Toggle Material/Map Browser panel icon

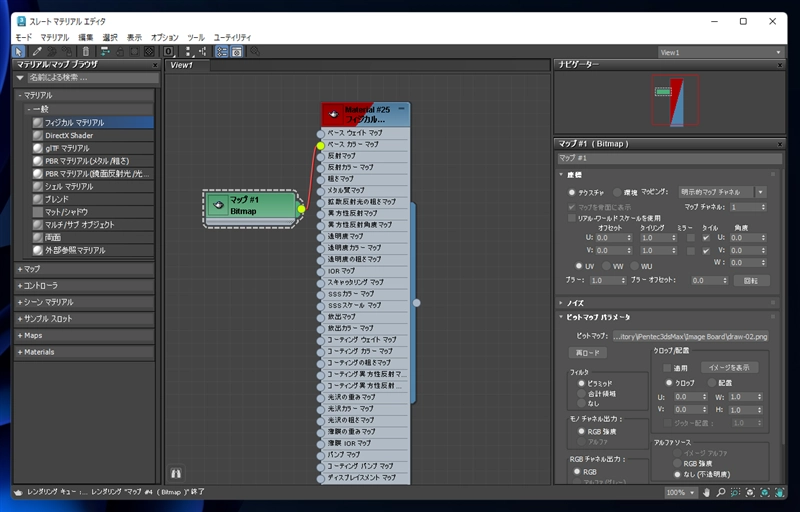coord(221,52)
